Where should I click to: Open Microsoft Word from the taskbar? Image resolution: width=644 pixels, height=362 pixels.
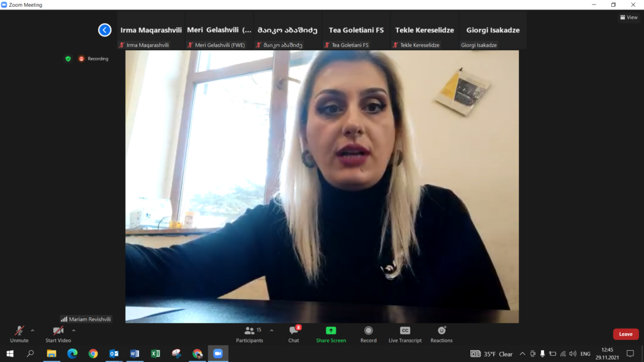click(x=135, y=354)
